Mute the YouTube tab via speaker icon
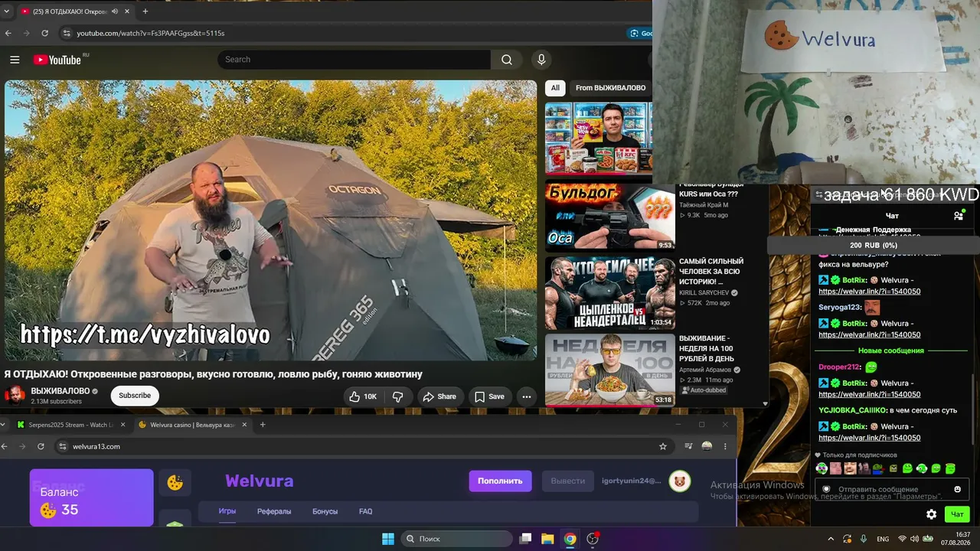980x551 pixels. [x=115, y=11]
